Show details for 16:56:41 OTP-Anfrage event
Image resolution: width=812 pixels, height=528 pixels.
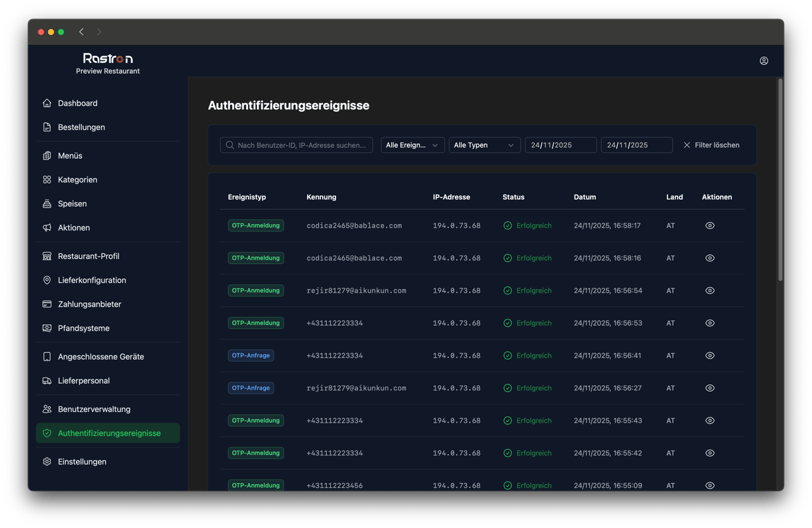tap(710, 356)
